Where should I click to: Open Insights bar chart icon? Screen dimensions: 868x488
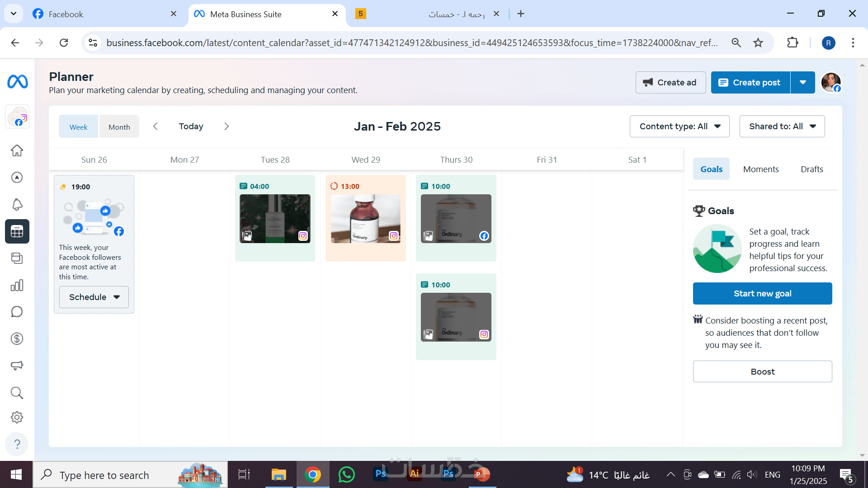tap(17, 285)
